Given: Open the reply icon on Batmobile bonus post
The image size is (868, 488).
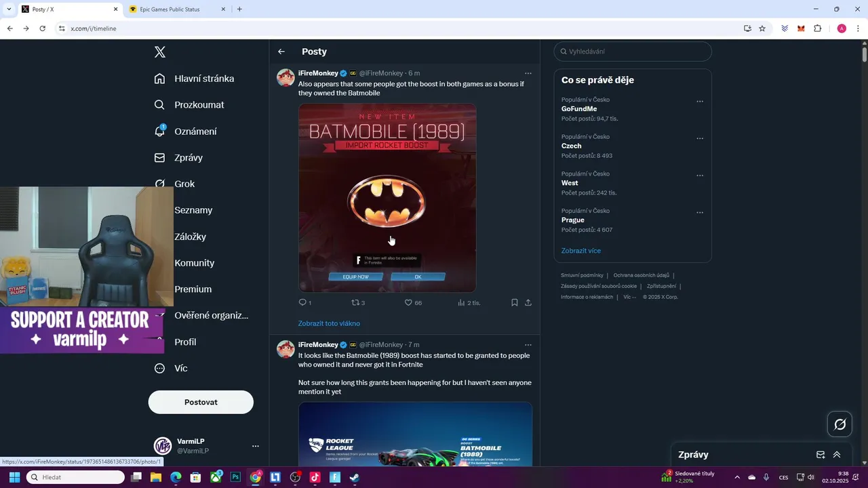Looking at the screenshot, I should click(303, 302).
